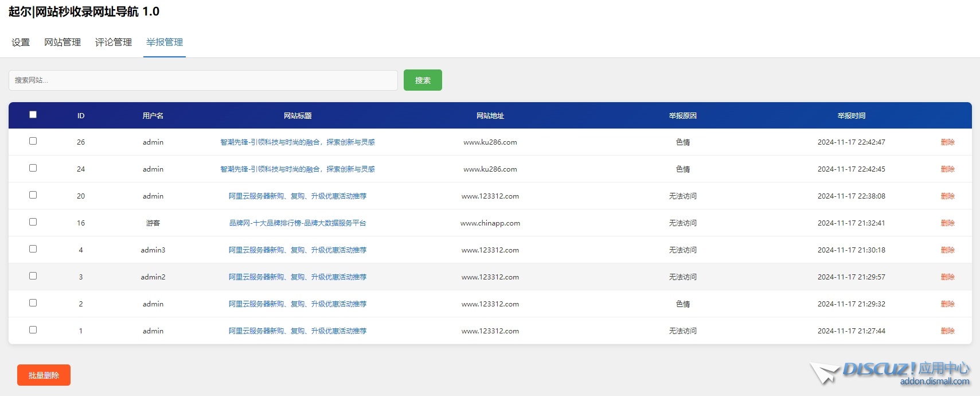
Task: Click the 批量删除 bulk delete button
Action: 44,375
